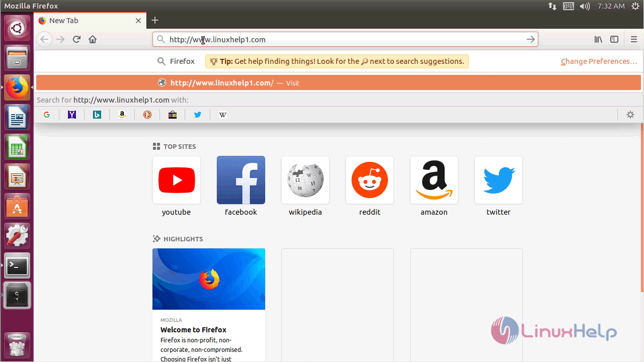Open the system session gear menu
Screen dimensions: 644x362
coord(635,6)
